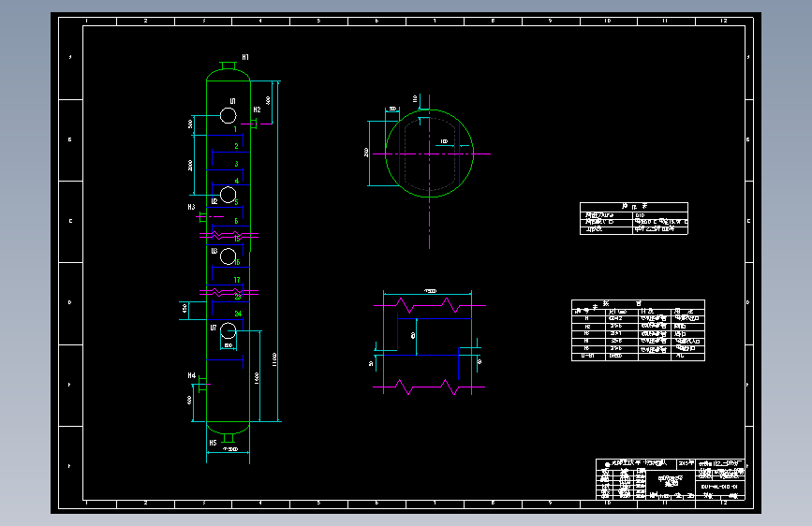The height and width of the screenshot is (526, 812).
Task: Select green tray number 23
Action: coord(238,297)
